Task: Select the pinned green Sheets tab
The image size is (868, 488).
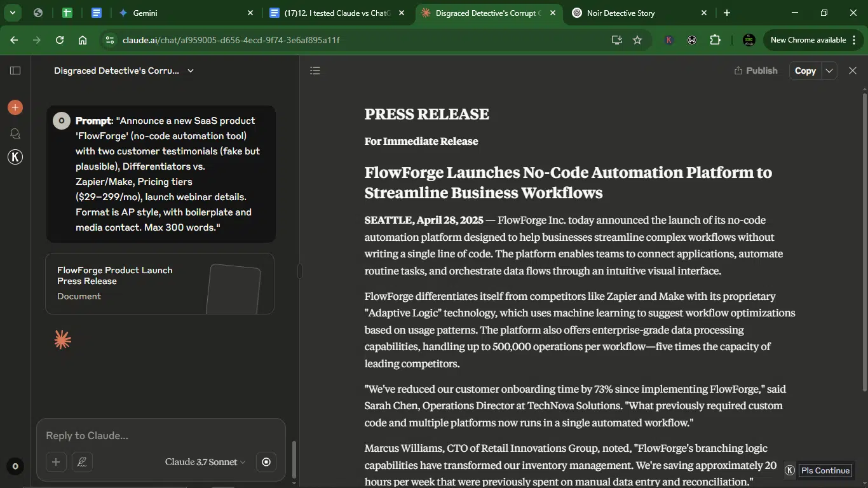Action: click(x=67, y=13)
